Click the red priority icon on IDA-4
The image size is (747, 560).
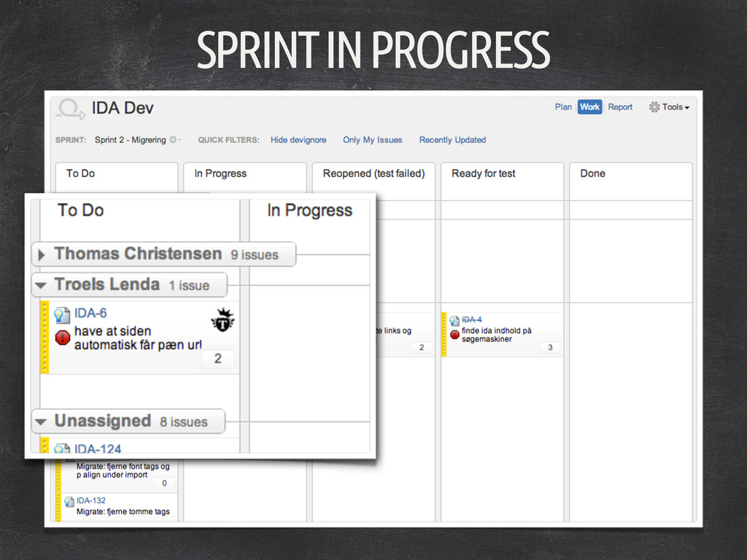coord(454,335)
